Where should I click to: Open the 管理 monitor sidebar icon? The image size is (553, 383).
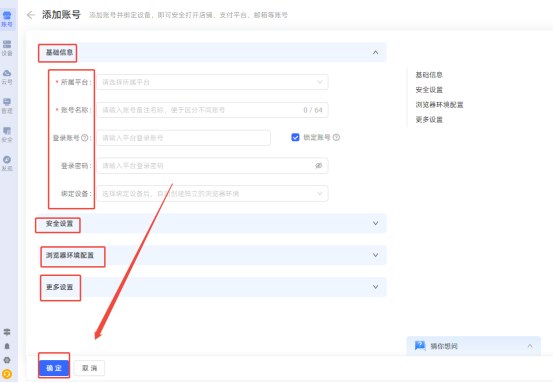pos(7,106)
